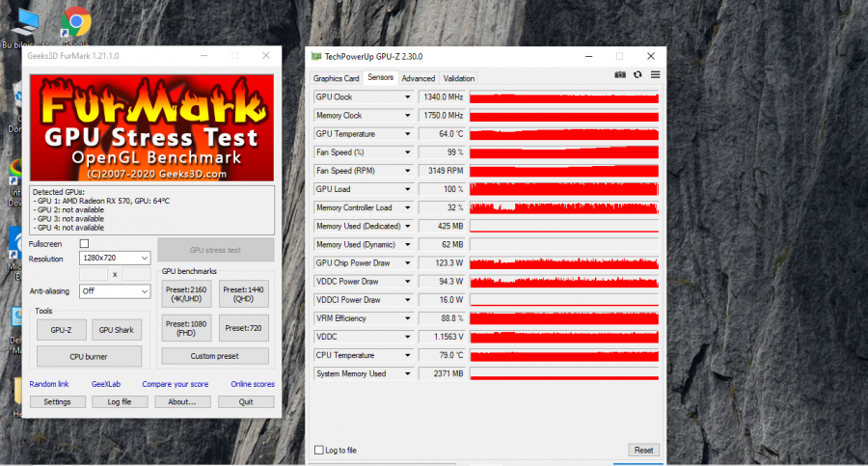Open Google Chrome desktop shortcut
The image size is (868, 466).
[x=76, y=25]
